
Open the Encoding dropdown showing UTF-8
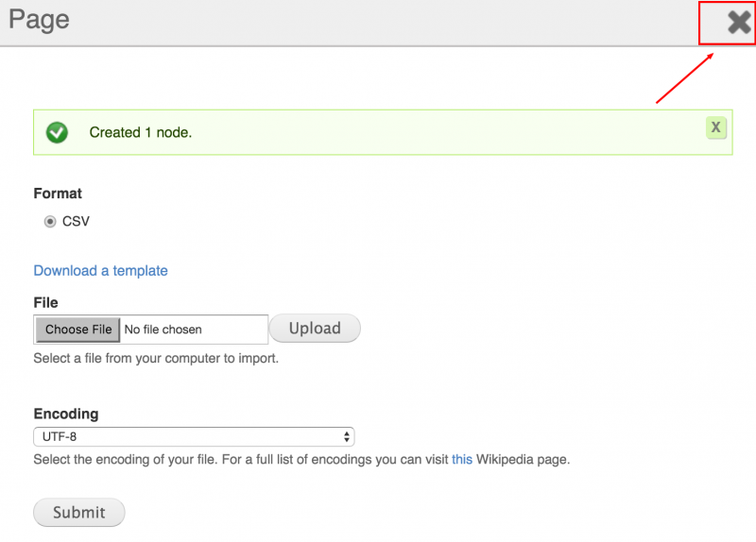coord(194,437)
